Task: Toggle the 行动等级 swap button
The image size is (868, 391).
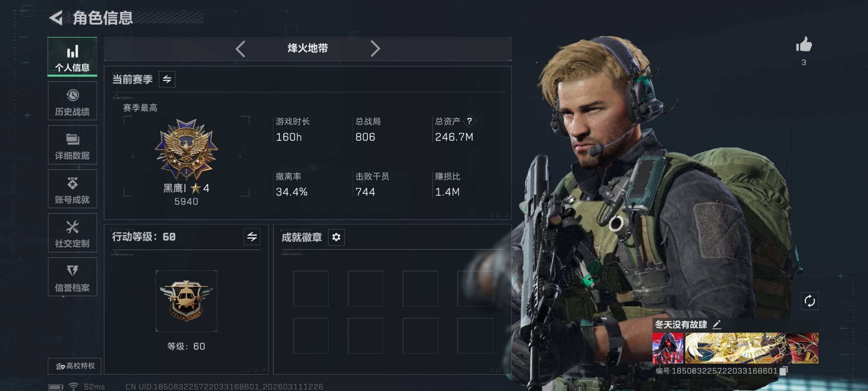Action: tap(252, 236)
